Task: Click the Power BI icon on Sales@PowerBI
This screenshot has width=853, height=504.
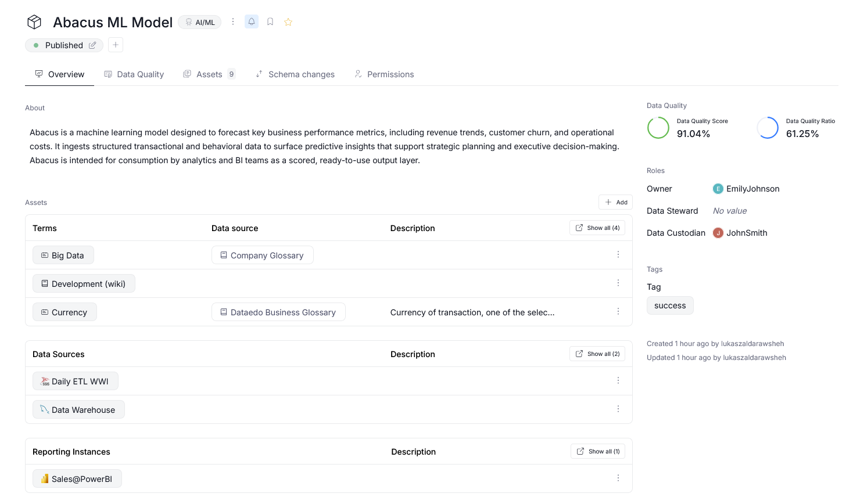Action: click(45, 479)
